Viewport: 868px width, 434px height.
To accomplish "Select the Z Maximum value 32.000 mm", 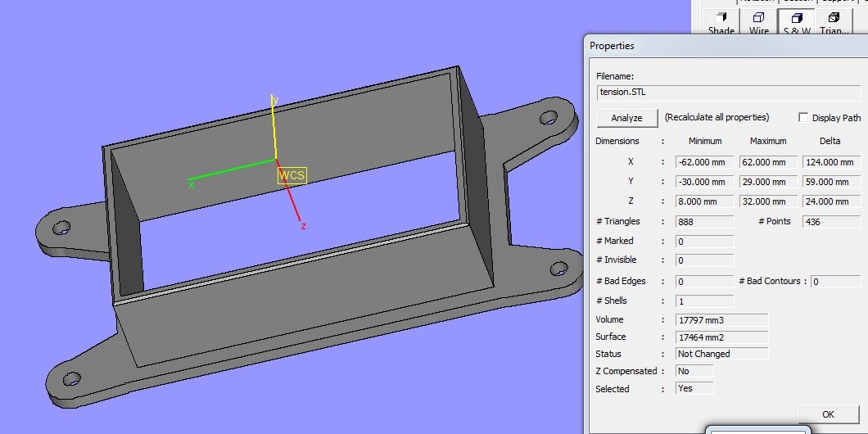I will pyautogui.click(x=768, y=201).
